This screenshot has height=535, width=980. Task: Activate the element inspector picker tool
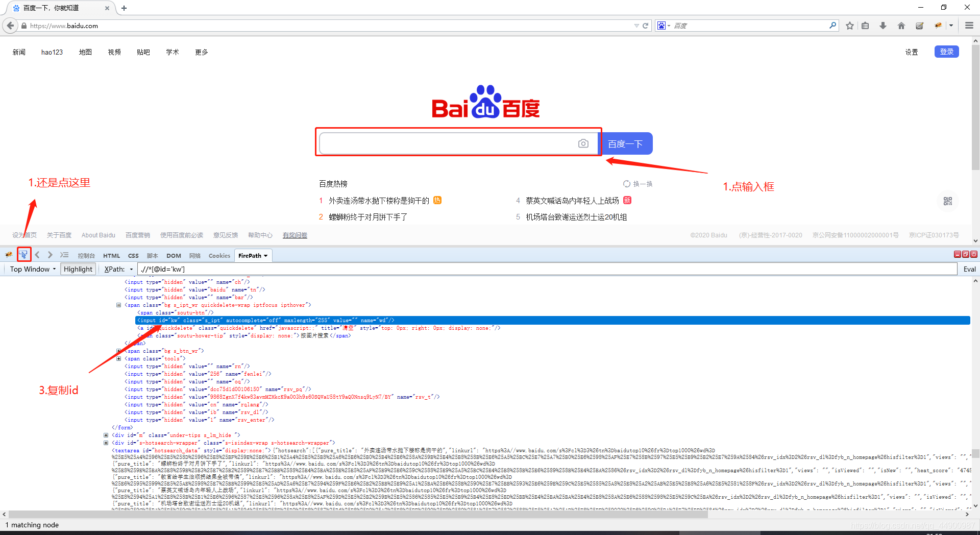[x=23, y=254]
